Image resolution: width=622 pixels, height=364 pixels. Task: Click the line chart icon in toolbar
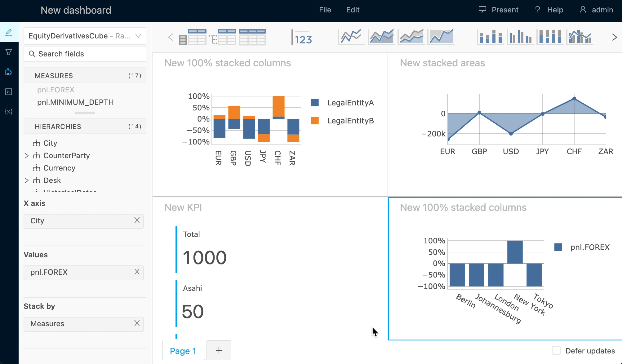351,37
